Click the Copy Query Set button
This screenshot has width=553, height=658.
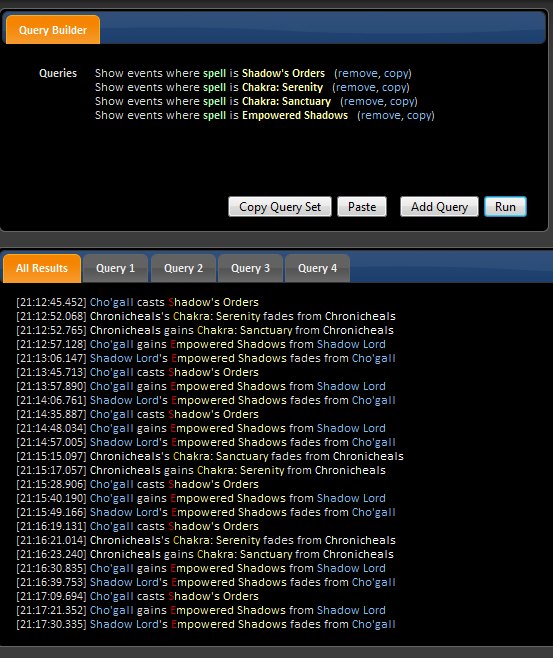click(x=280, y=207)
